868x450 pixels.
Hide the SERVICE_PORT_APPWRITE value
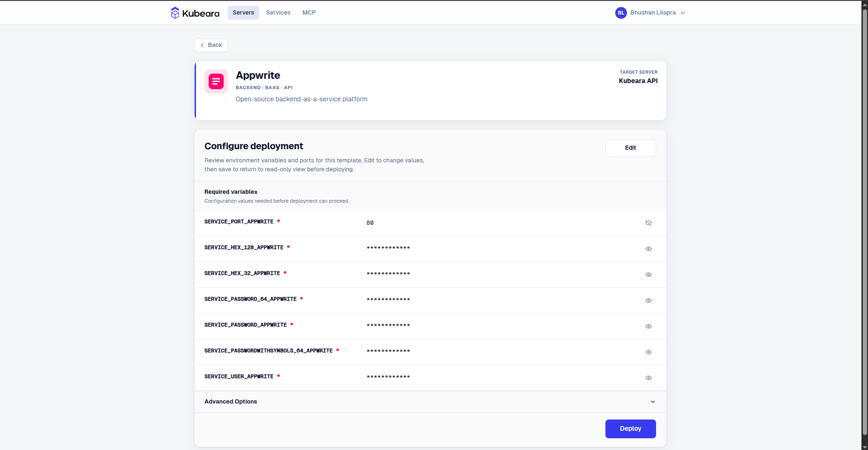pos(649,223)
